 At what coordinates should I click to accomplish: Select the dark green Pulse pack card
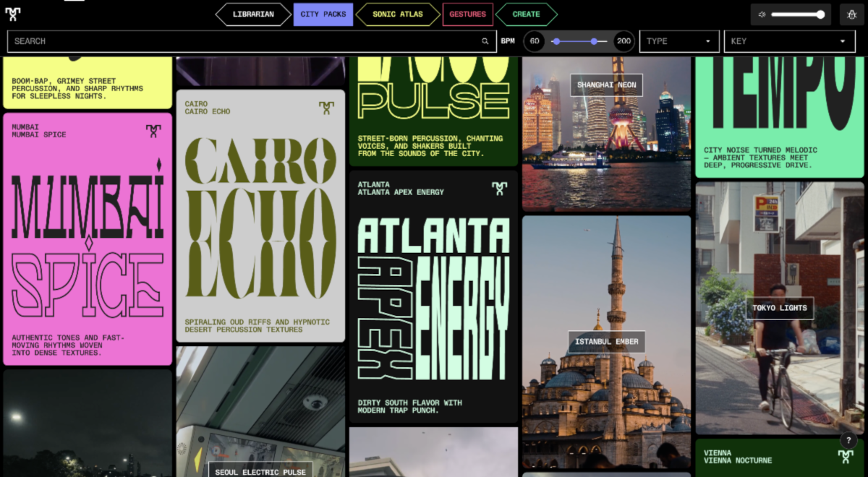point(433,112)
